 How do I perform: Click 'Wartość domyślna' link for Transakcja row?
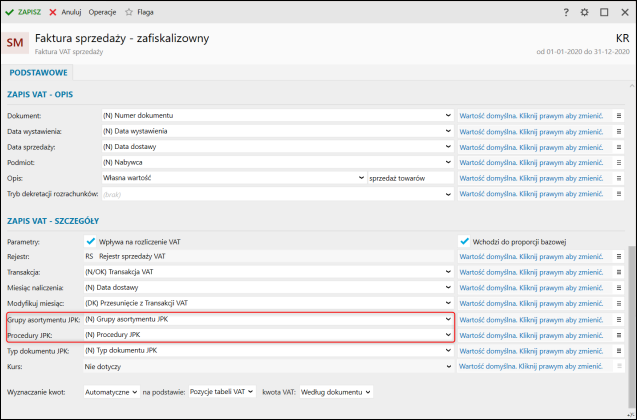click(531, 272)
